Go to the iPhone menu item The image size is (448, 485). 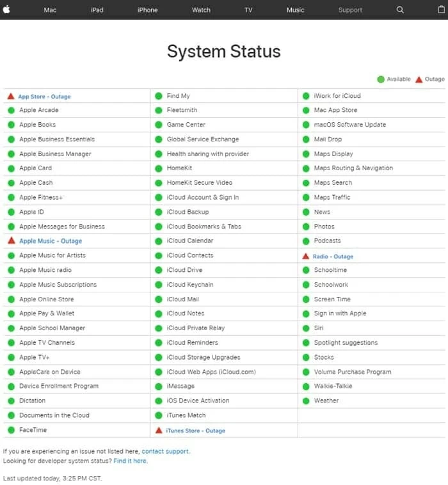coord(147,10)
